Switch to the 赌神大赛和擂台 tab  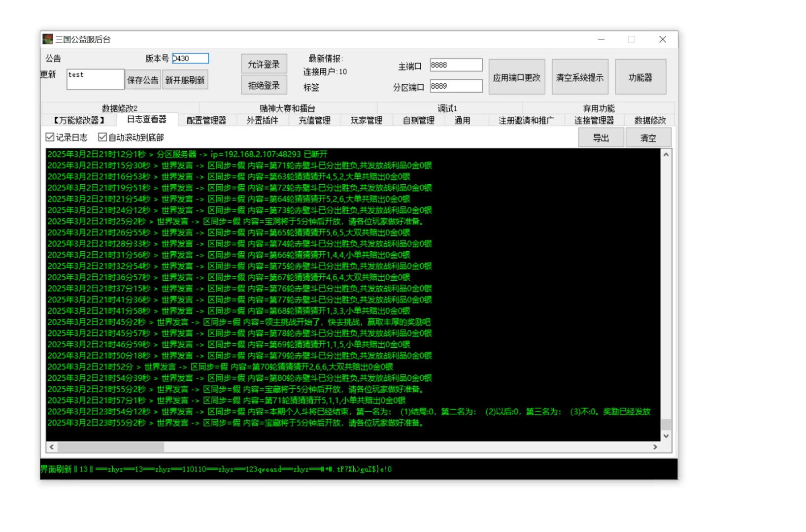click(288, 108)
